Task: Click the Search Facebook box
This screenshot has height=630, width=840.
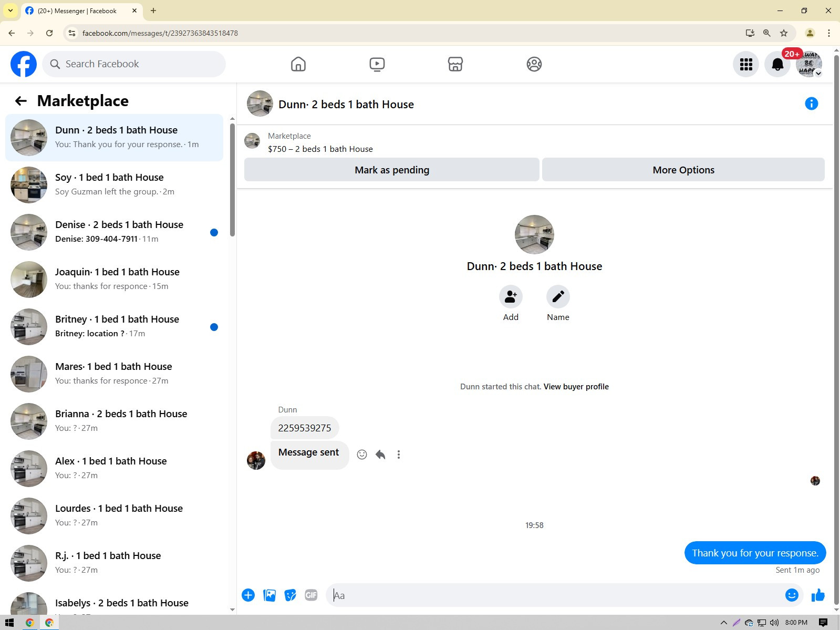Action: tap(134, 64)
